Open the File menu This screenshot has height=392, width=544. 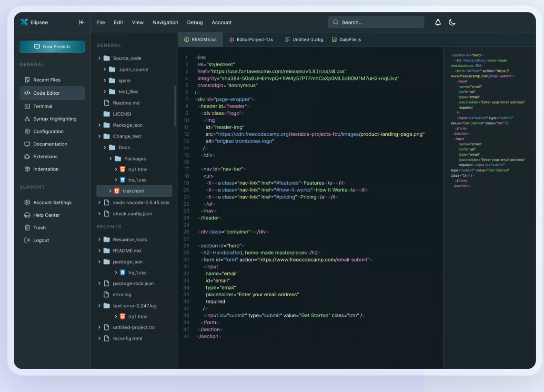101,22
